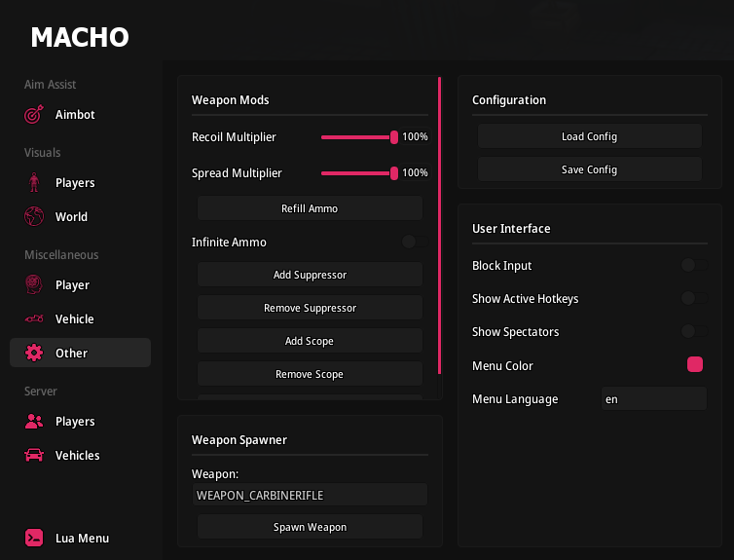Click the Recoil Multiplier slider handle
Viewport: 734px width, 560px height.
coord(394,137)
